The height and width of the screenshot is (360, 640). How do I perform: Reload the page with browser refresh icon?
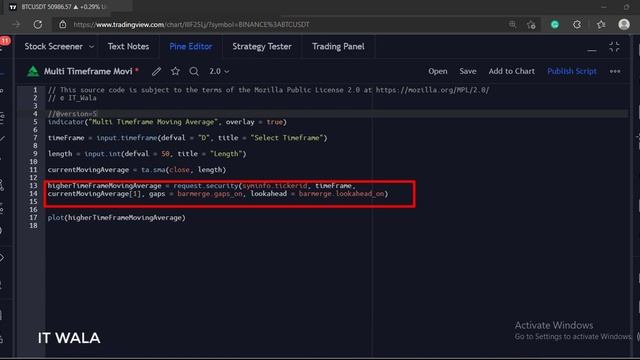(38, 24)
